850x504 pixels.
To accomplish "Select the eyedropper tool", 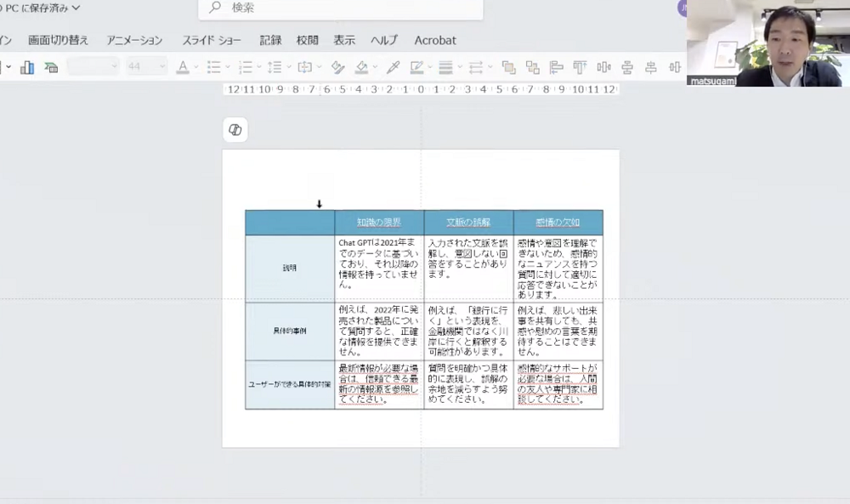I will [x=393, y=67].
